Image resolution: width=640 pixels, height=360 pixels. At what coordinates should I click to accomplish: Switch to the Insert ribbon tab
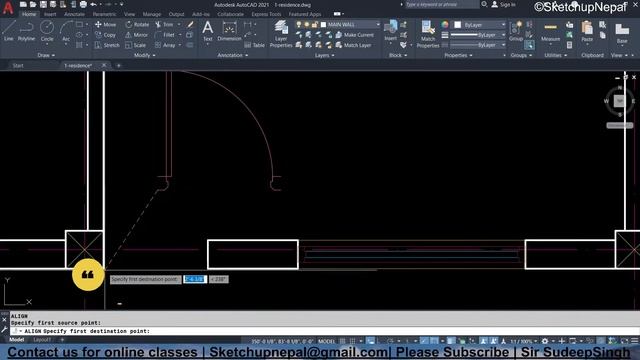click(50, 14)
